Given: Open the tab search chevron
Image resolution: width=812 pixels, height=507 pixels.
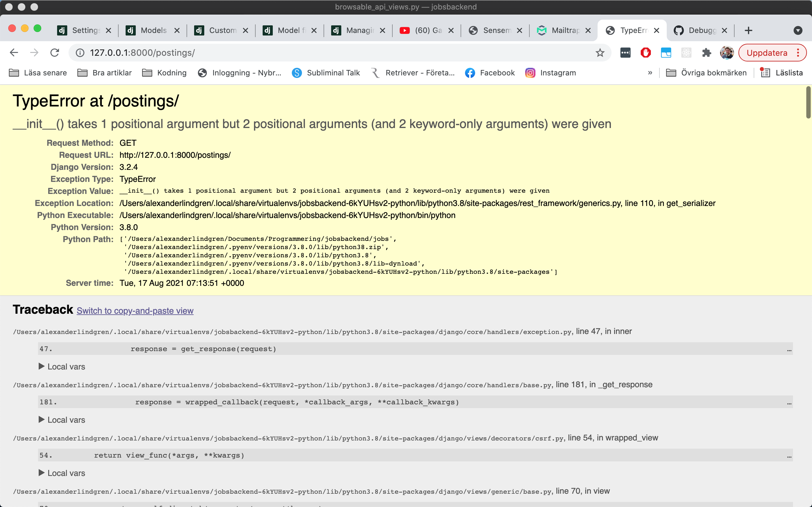Looking at the screenshot, I should pyautogui.click(x=798, y=30).
